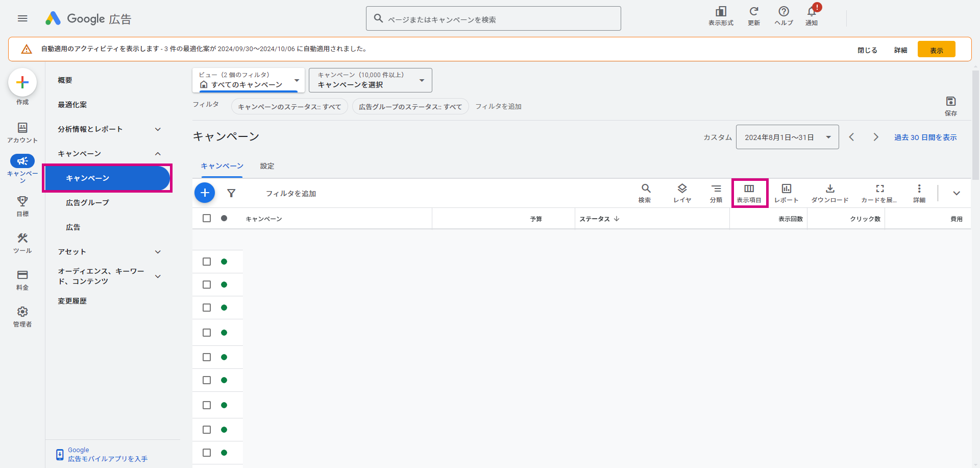Viewport: 980px width, 468px height.
Task: Expand the アセット section
Action: 158,252
